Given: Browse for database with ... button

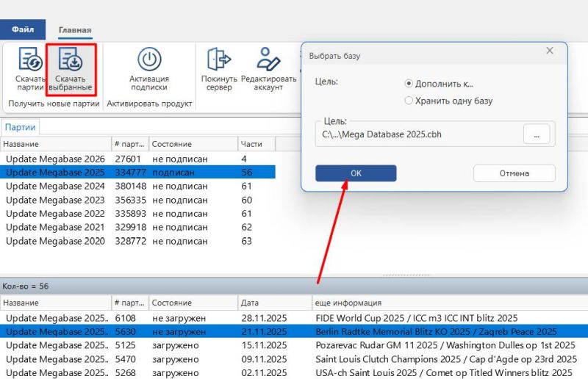Looking at the screenshot, I should [x=537, y=134].
